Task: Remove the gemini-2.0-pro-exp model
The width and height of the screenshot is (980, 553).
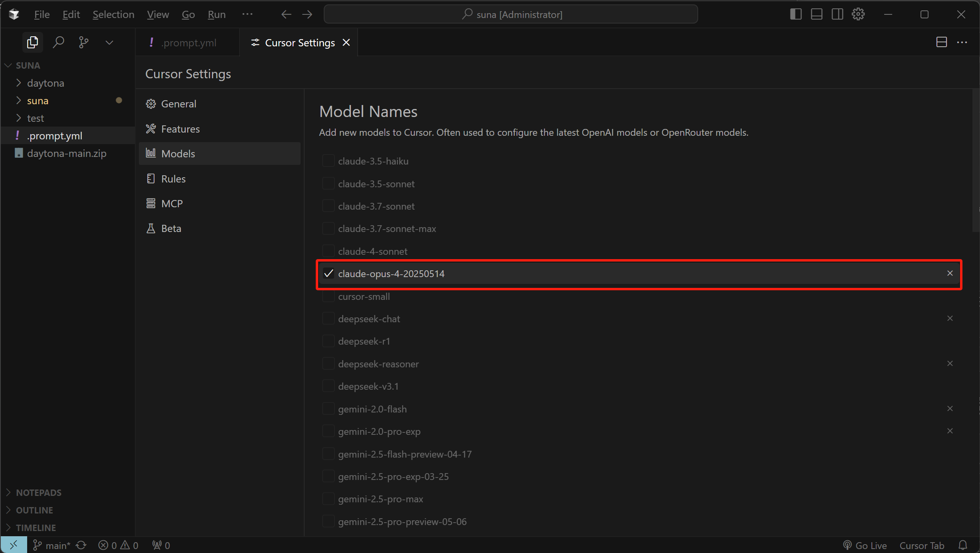Action: (950, 431)
